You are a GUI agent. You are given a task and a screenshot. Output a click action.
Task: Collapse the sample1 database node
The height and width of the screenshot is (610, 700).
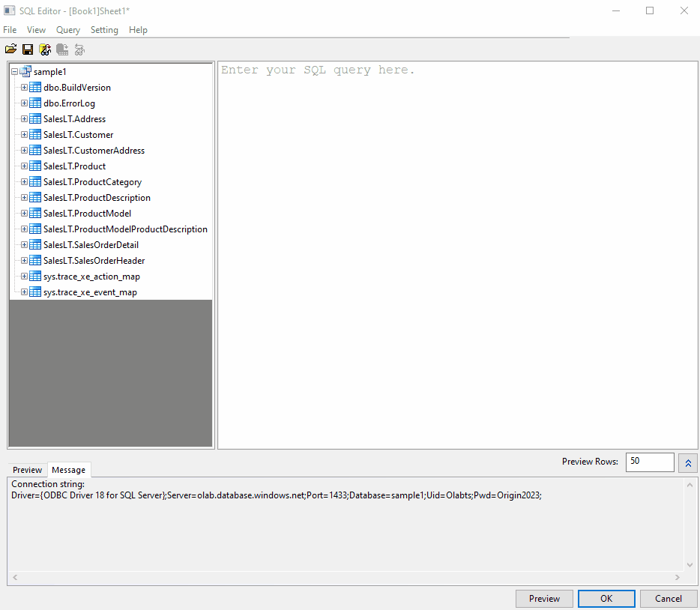point(13,71)
